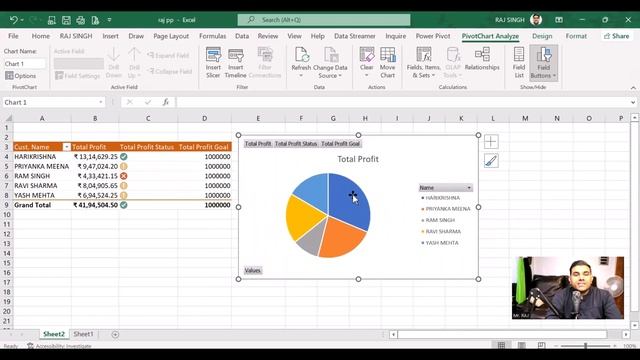Click the Undo icon in quick access toolbar
The height and width of the screenshot is (360, 640).
click(13, 20)
